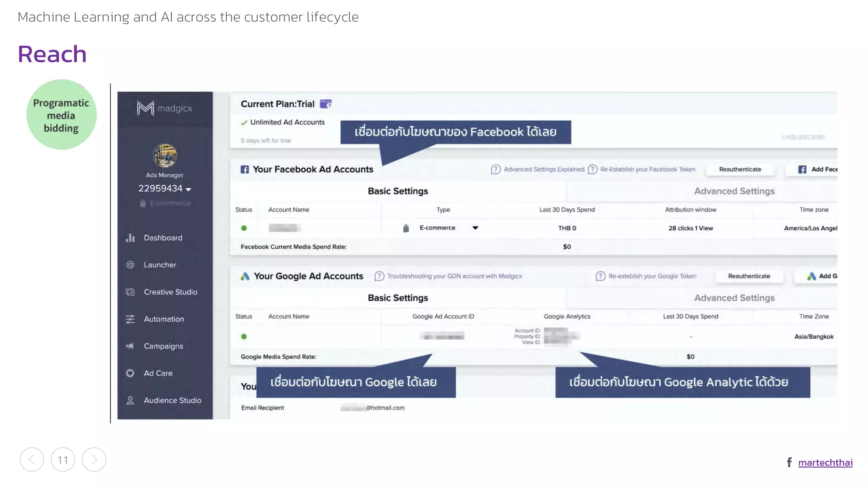This screenshot has height=488, width=868.
Task: Switch to Facebook Basic Settings tab
Action: click(398, 191)
